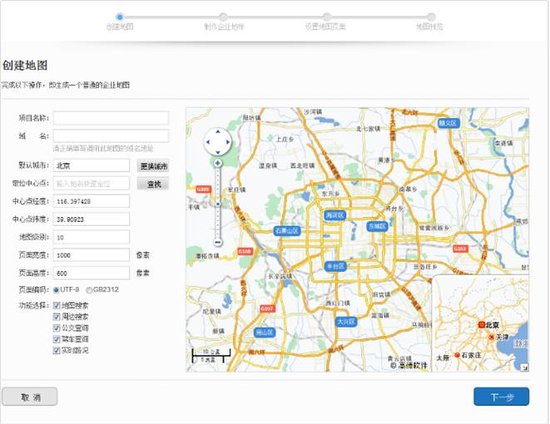
Task: Click the 查找 button
Action: [153, 184]
